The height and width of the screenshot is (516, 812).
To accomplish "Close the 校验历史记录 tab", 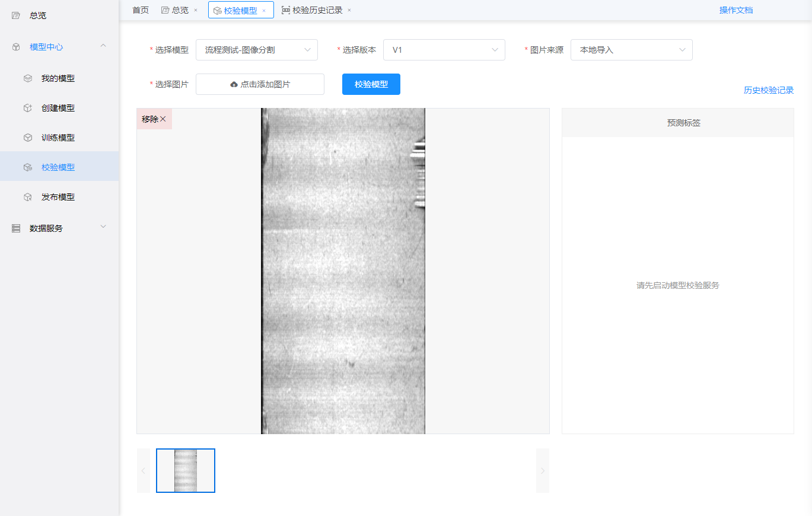I will coord(349,10).
